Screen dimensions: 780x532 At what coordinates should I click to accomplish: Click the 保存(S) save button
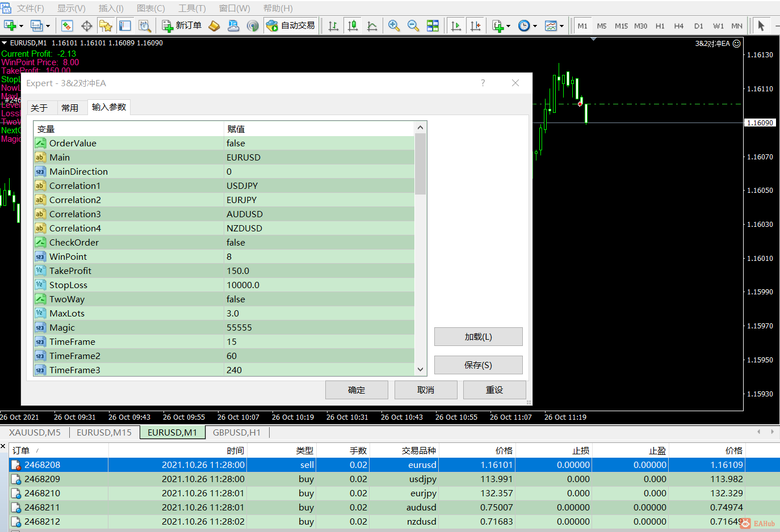point(479,365)
